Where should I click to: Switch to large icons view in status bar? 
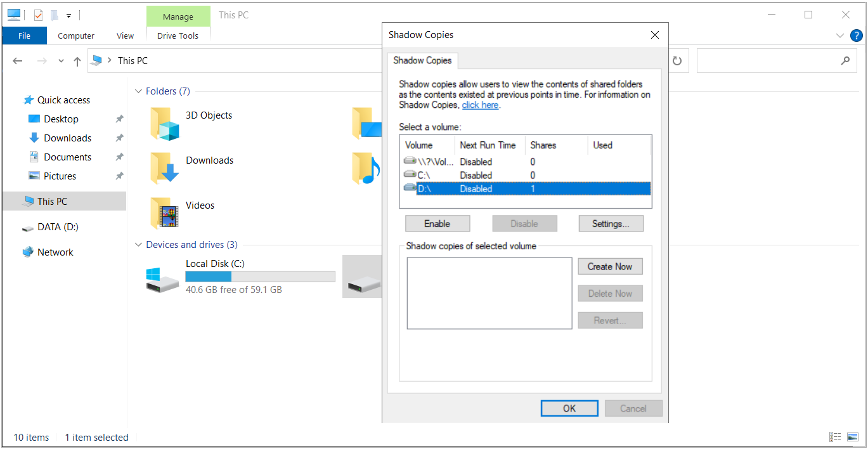(x=853, y=437)
